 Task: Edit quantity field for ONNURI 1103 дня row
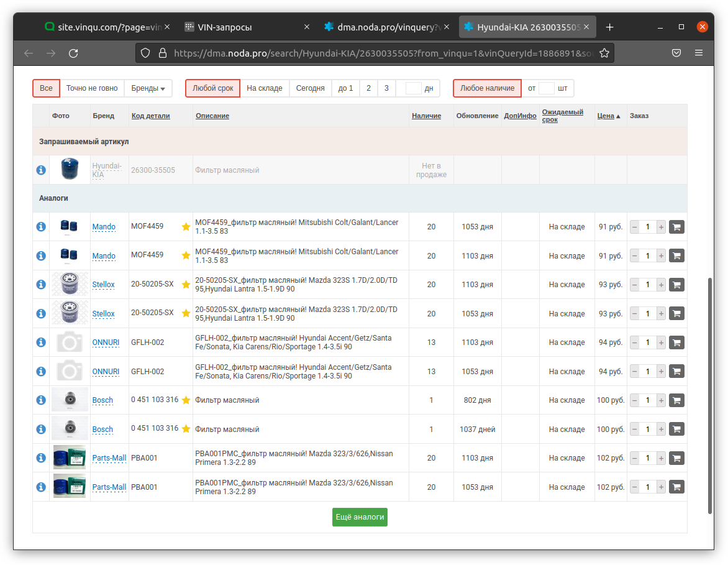[x=648, y=342]
